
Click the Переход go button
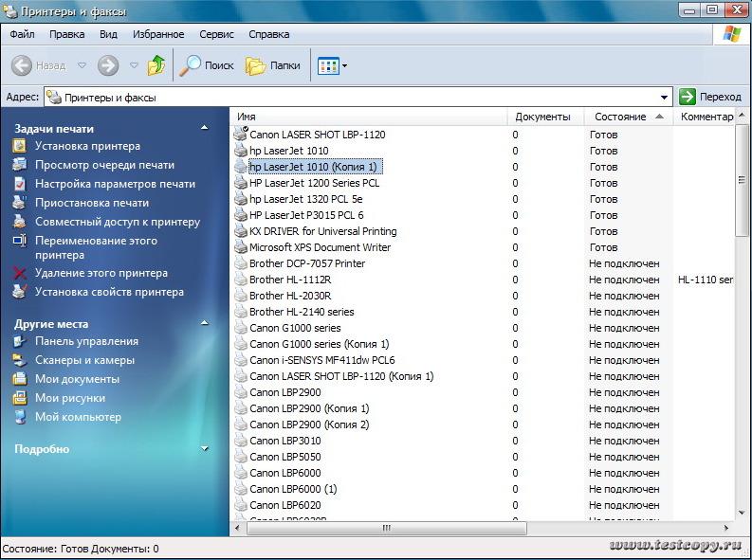(711, 97)
